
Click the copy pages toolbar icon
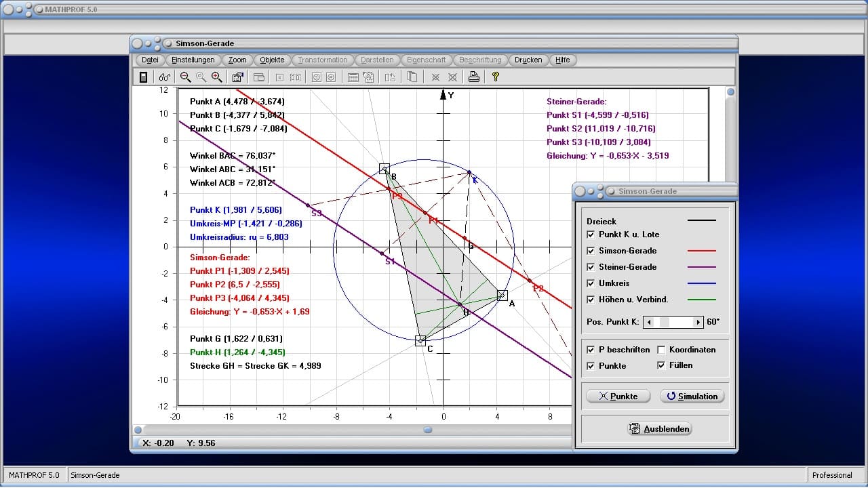[412, 77]
